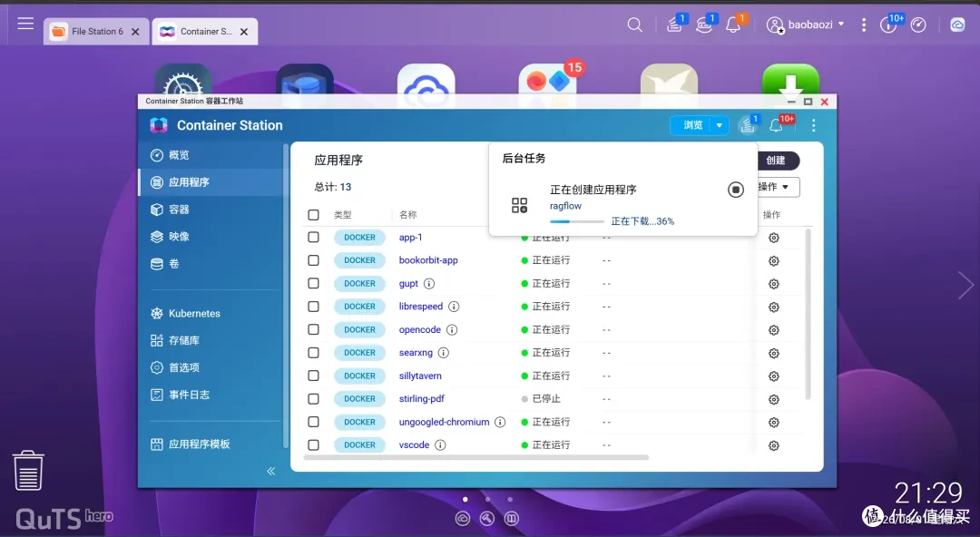
Task: Open the gear actions for app-1
Action: (774, 238)
